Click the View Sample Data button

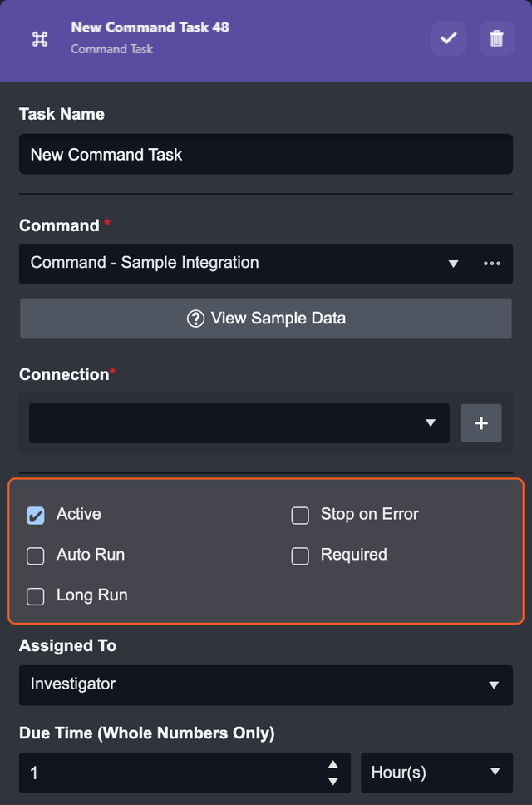[x=266, y=319]
